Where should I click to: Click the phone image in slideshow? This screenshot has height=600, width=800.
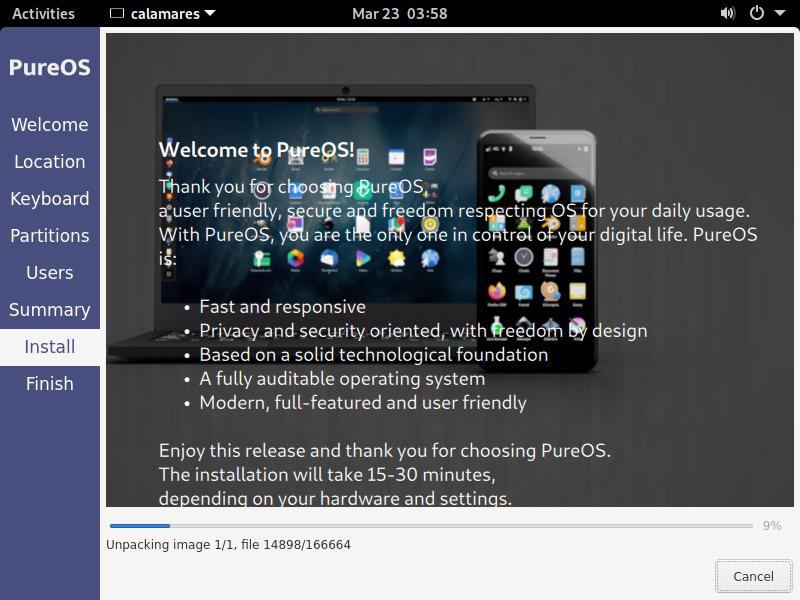point(537,251)
